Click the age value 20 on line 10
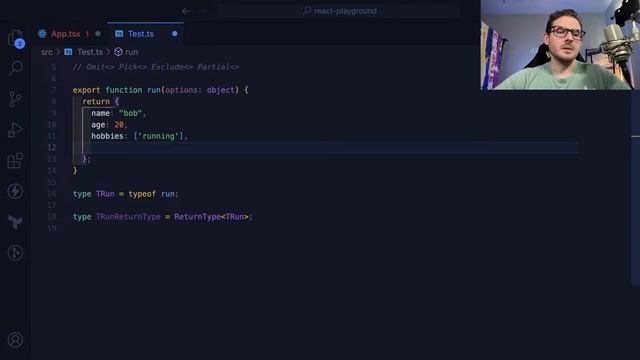The height and width of the screenshot is (360, 640). [x=119, y=124]
